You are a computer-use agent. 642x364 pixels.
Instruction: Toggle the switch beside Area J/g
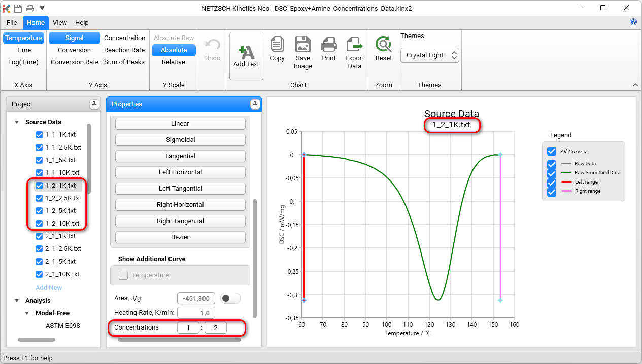(x=230, y=298)
